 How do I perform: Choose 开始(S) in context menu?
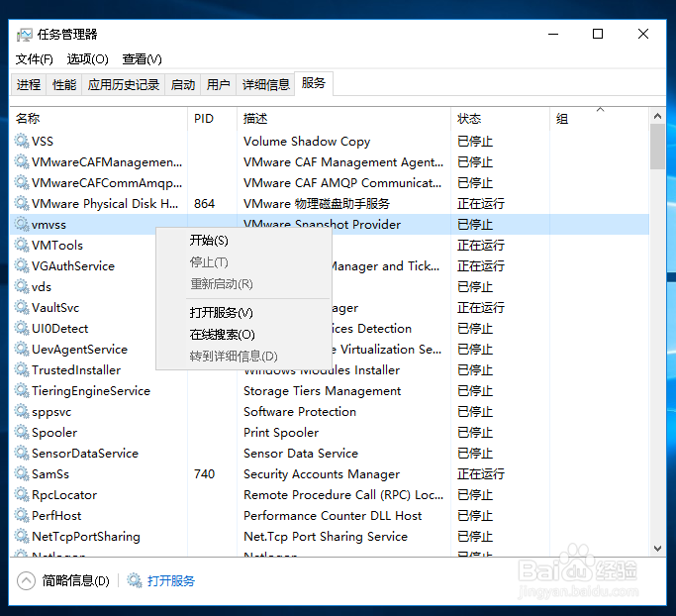[243, 241]
